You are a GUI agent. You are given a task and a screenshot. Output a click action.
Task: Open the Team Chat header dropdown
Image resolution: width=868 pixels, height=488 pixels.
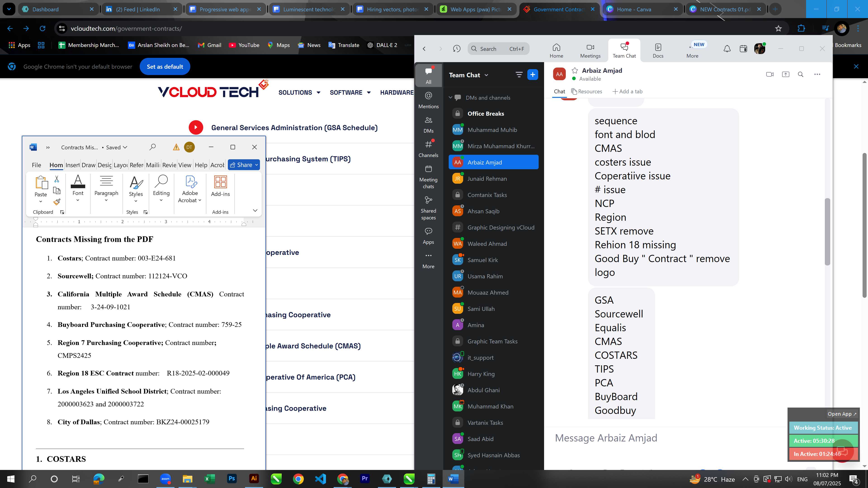click(x=486, y=75)
